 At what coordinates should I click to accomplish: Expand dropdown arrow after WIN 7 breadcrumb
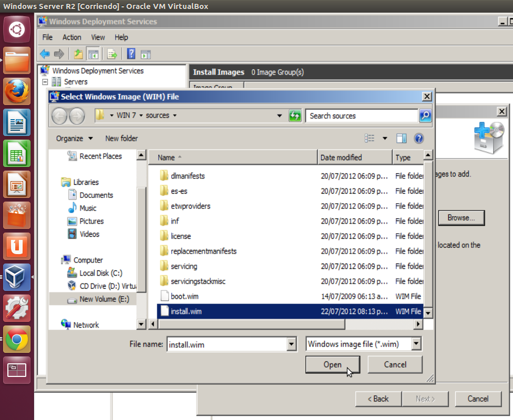tap(141, 115)
